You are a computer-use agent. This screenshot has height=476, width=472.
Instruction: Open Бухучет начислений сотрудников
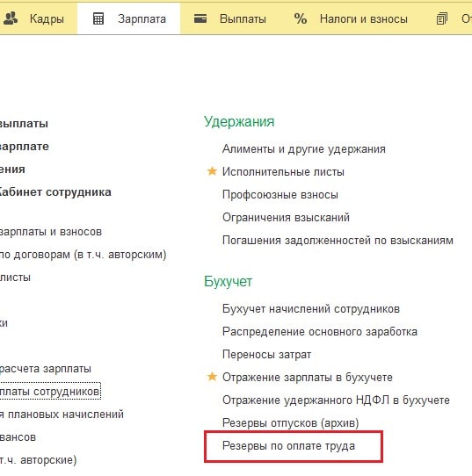click(311, 309)
